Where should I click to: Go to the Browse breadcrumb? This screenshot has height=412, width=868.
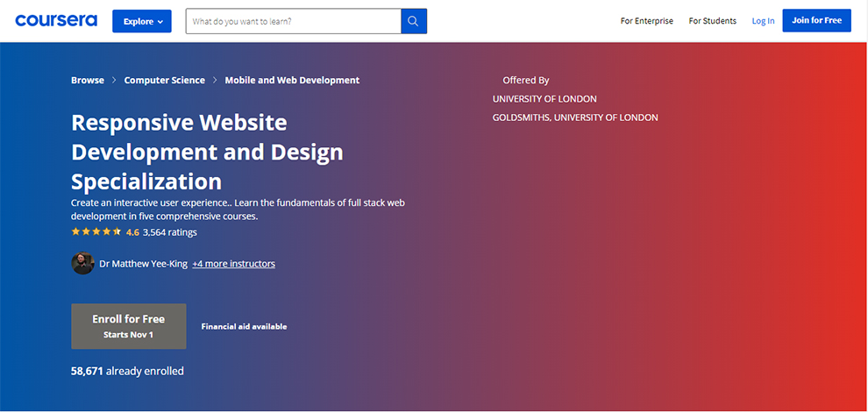pyautogui.click(x=88, y=81)
